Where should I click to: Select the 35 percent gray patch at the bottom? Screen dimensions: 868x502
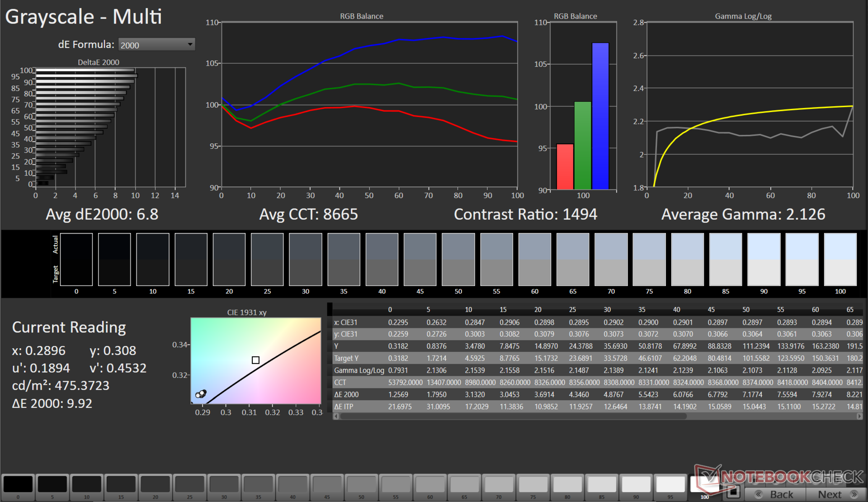[259, 487]
